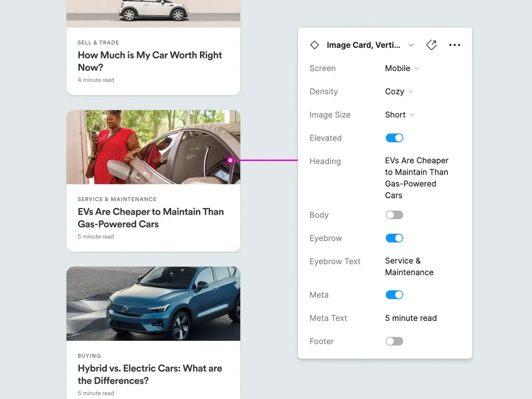Open the ellipsis more-options menu
The width and height of the screenshot is (532, 399).
click(x=454, y=45)
